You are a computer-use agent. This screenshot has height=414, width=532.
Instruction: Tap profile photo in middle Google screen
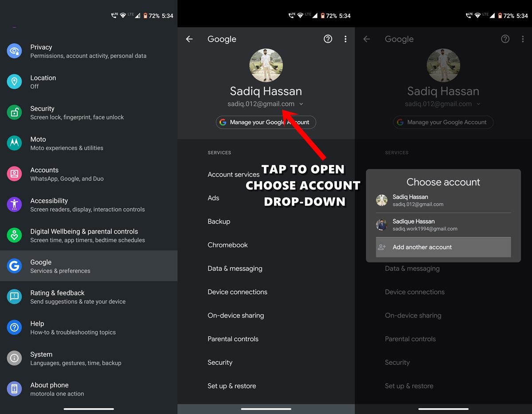pos(266,65)
